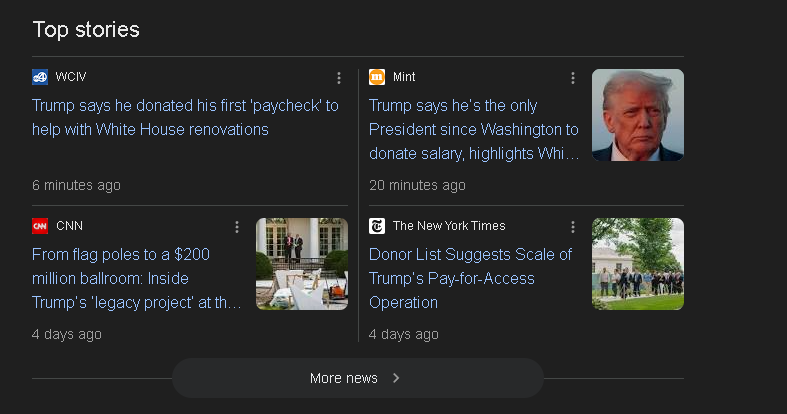The height and width of the screenshot is (414, 787).
Task: Open Donor List Suggests Scale headline
Action: coord(470,278)
